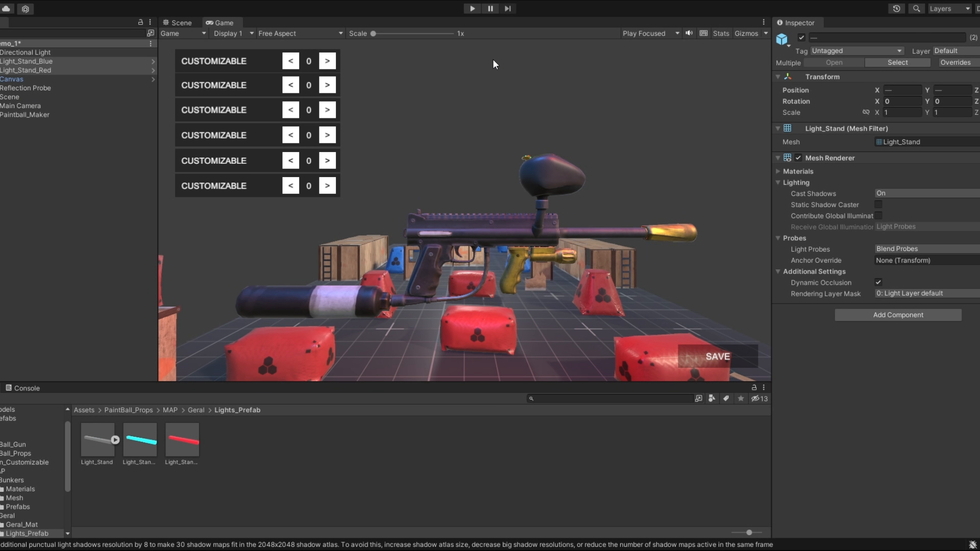Open the Gizmos dropdown arrow
The width and height of the screenshot is (980, 551).
click(x=766, y=33)
